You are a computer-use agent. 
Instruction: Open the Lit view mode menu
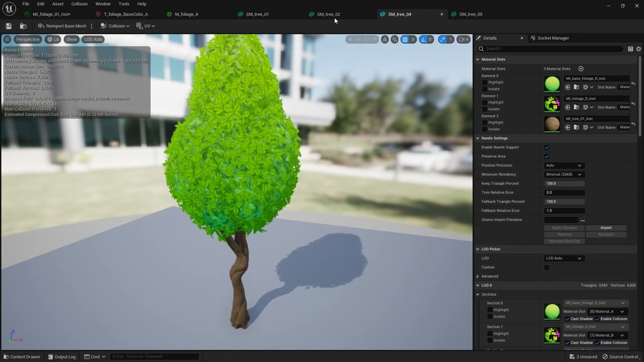tap(53, 39)
